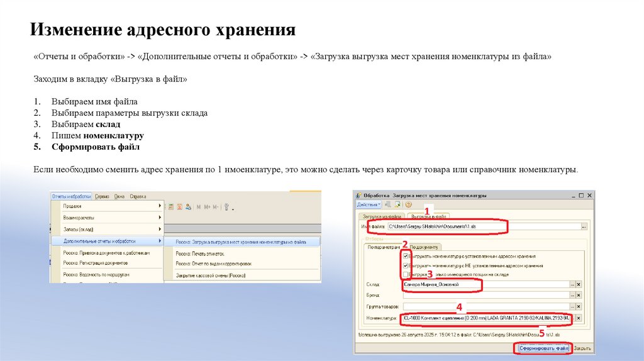Click the dialog title bar app icon

point(358,196)
